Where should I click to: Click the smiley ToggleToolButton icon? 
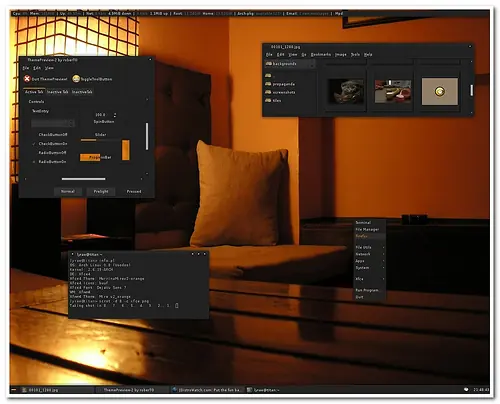point(76,79)
